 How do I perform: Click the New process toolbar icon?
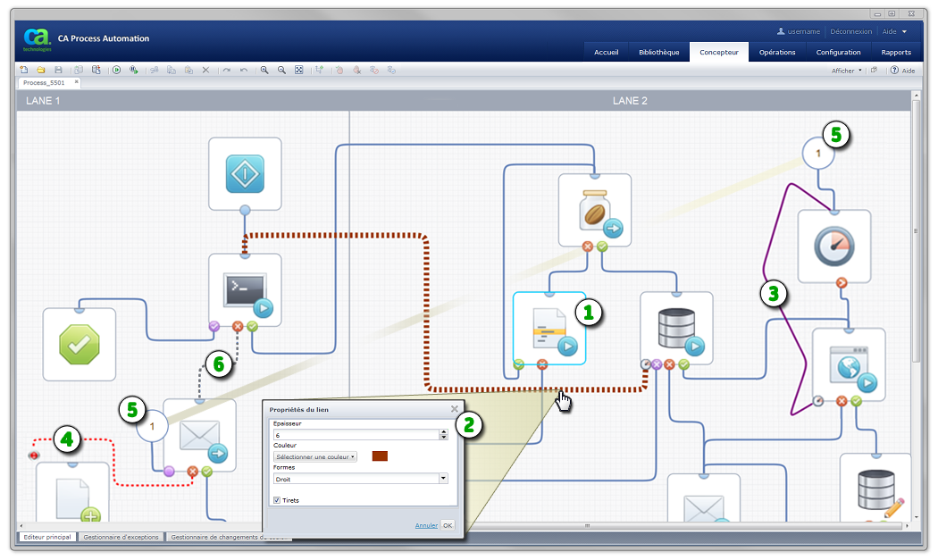tap(24, 70)
